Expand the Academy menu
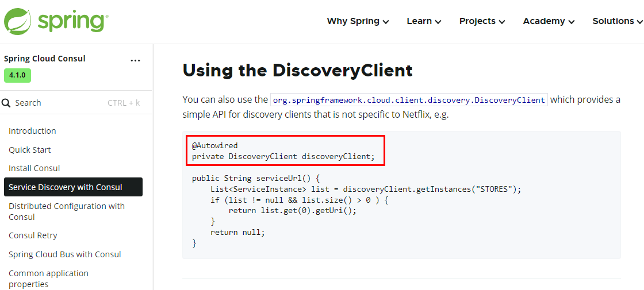Image resolution: width=644 pixels, height=290 pixels. pos(549,21)
